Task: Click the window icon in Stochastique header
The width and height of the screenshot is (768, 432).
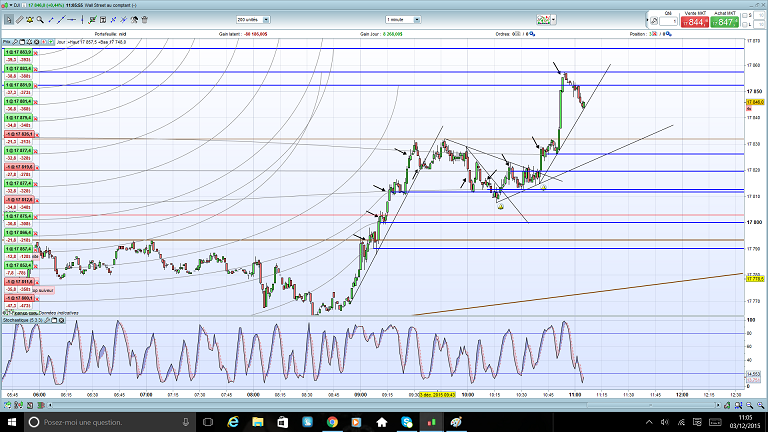Action: [x=54, y=320]
